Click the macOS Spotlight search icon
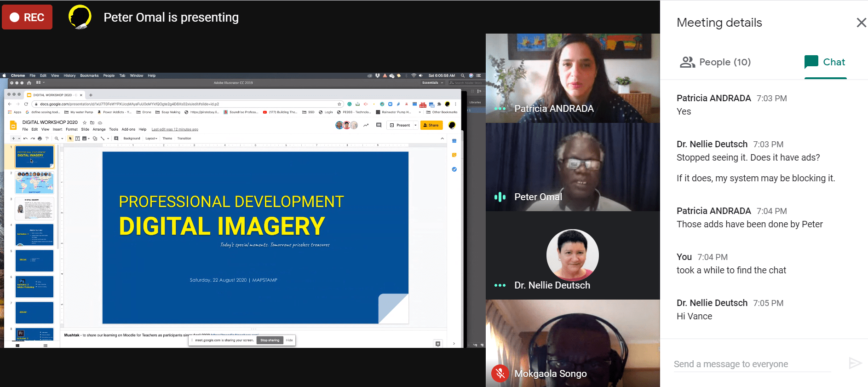 tap(463, 75)
